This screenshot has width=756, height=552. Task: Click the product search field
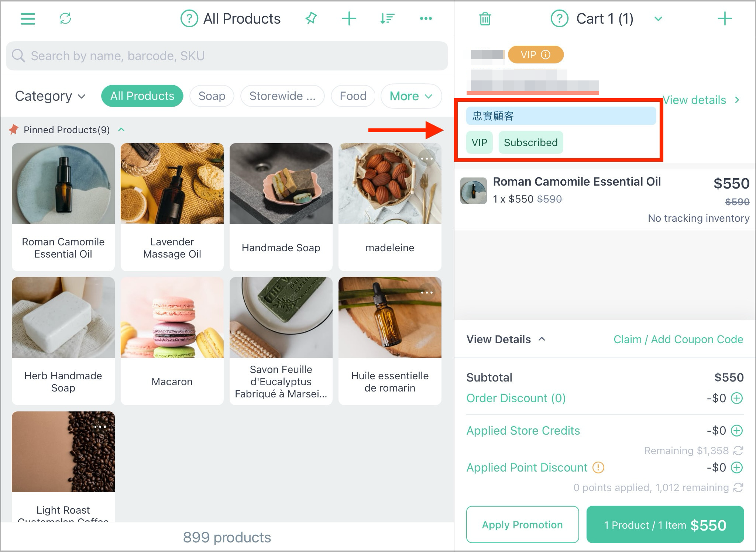click(x=227, y=56)
